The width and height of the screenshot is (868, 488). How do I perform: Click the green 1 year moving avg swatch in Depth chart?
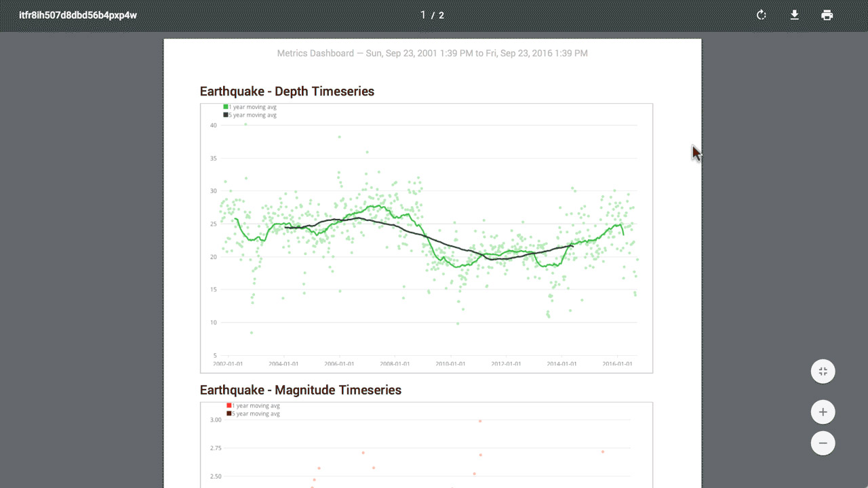226,107
